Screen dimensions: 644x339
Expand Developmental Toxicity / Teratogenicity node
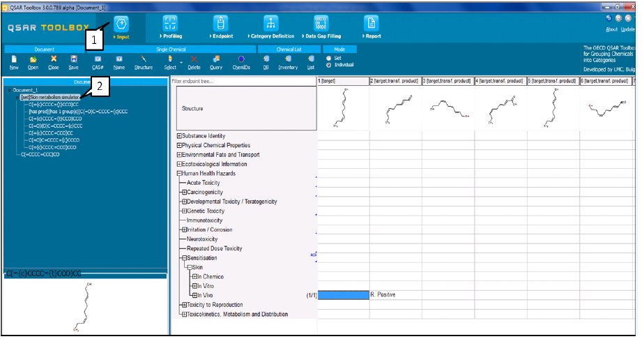185,202
